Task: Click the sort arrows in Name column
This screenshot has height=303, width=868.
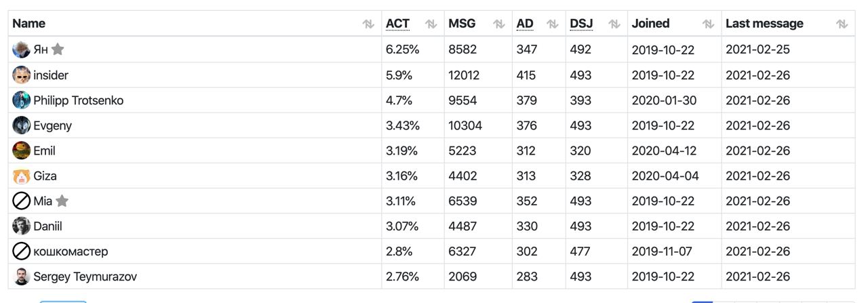Action: (368, 24)
